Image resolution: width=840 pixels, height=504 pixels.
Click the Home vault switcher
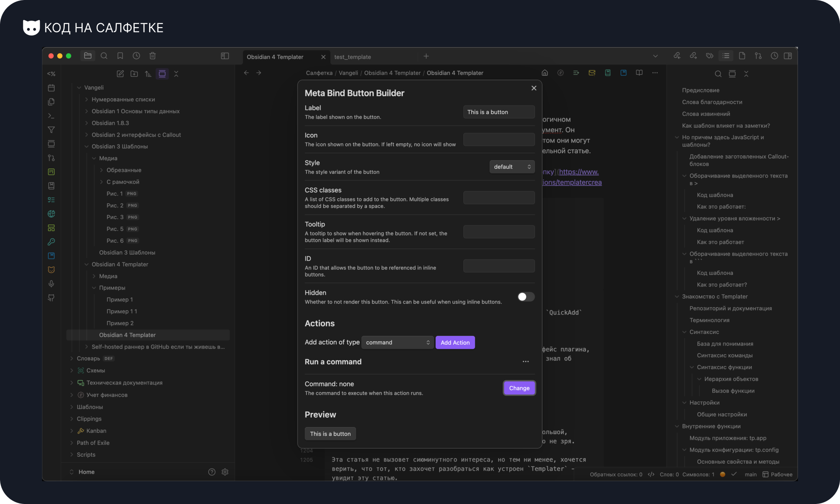(86, 472)
